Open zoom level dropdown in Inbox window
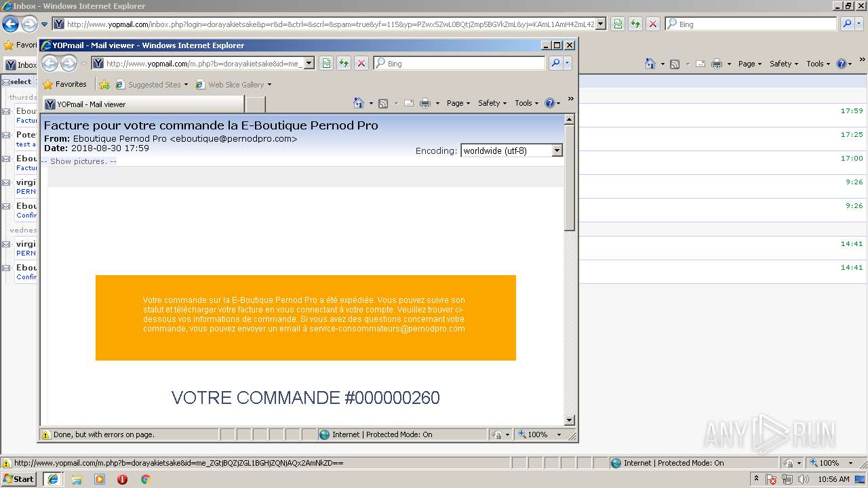Viewport: 868px width, 488px height. click(x=851, y=463)
